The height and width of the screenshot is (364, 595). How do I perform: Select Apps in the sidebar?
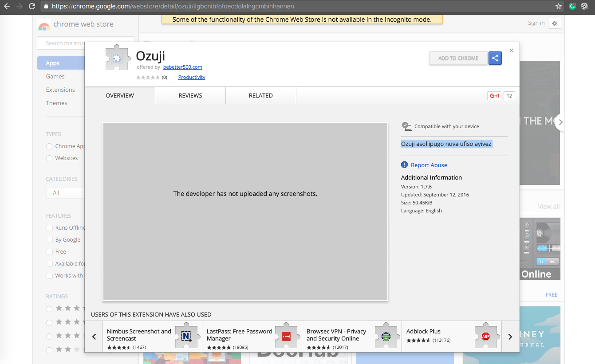(x=61, y=63)
